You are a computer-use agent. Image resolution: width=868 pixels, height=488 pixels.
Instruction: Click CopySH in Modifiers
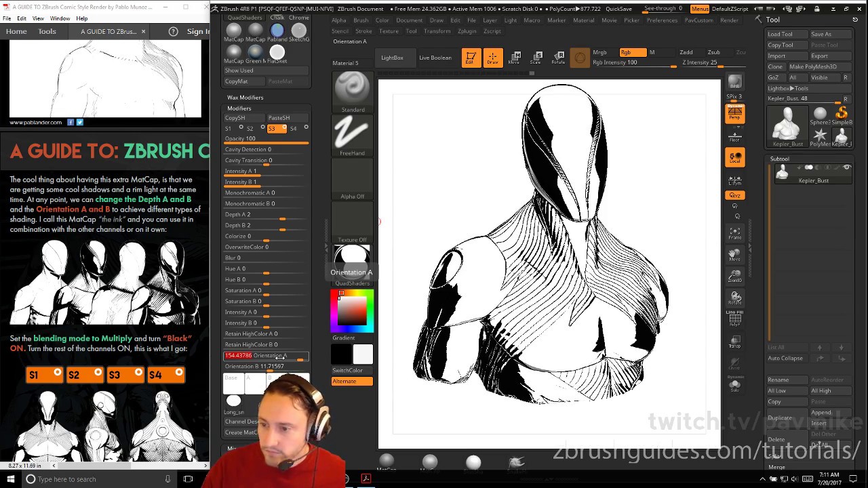pos(244,118)
